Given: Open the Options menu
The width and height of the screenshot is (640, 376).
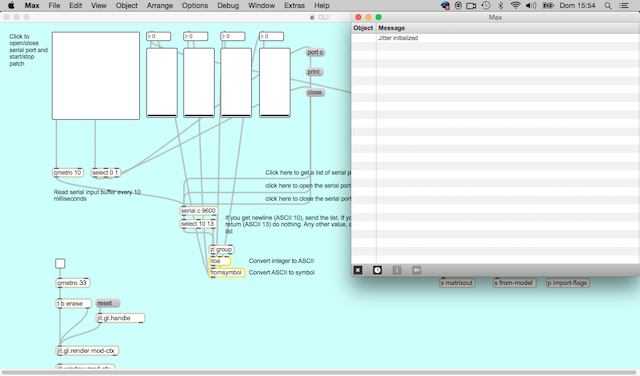Looking at the screenshot, I should (195, 5).
